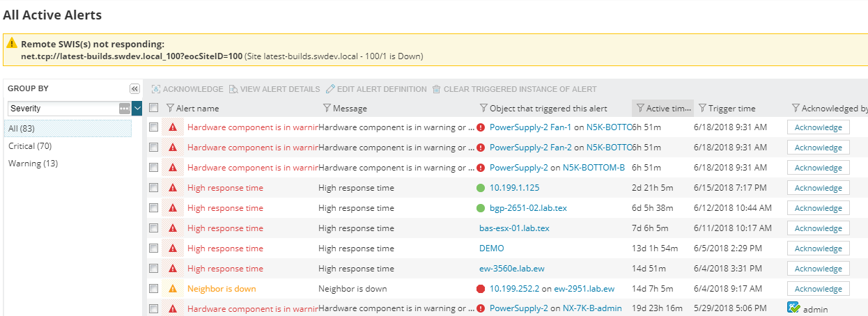Click the ellipsis button in Group By field
The width and height of the screenshot is (868, 316).
[x=124, y=109]
